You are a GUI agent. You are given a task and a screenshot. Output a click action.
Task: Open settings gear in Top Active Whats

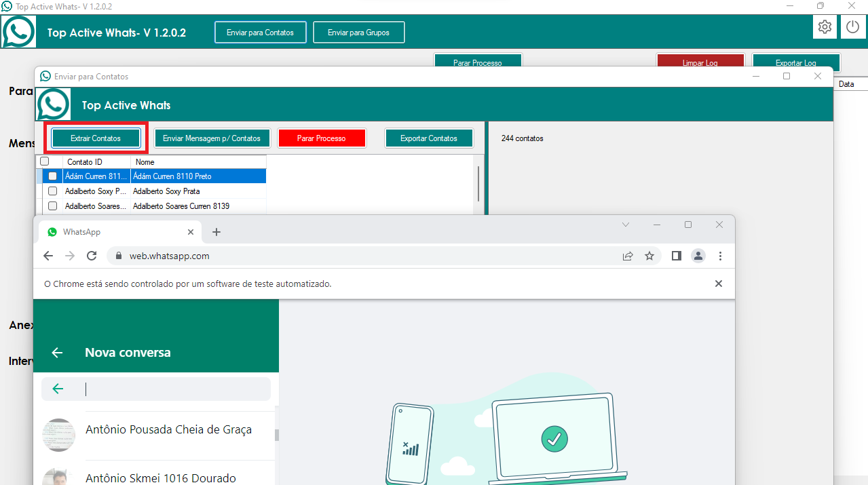[825, 27]
